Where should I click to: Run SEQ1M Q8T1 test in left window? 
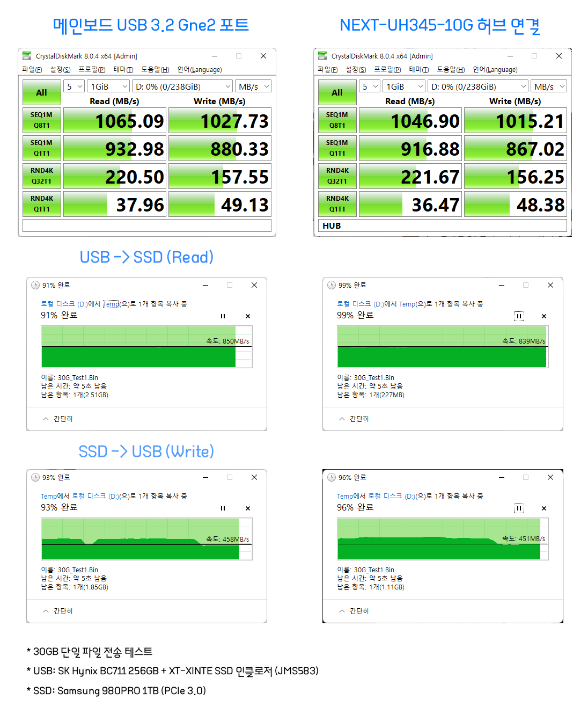pyautogui.click(x=41, y=120)
